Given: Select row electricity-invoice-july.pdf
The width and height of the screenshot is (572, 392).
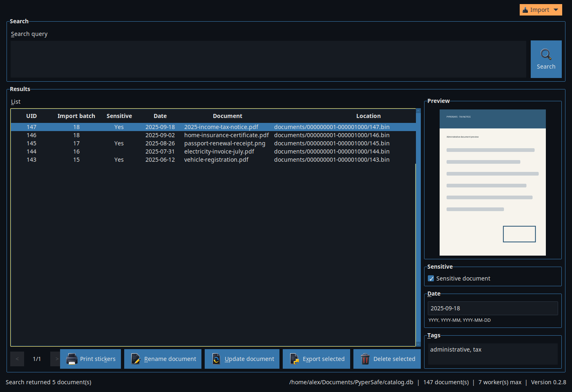Looking at the screenshot, I should [x=213, y=151].
